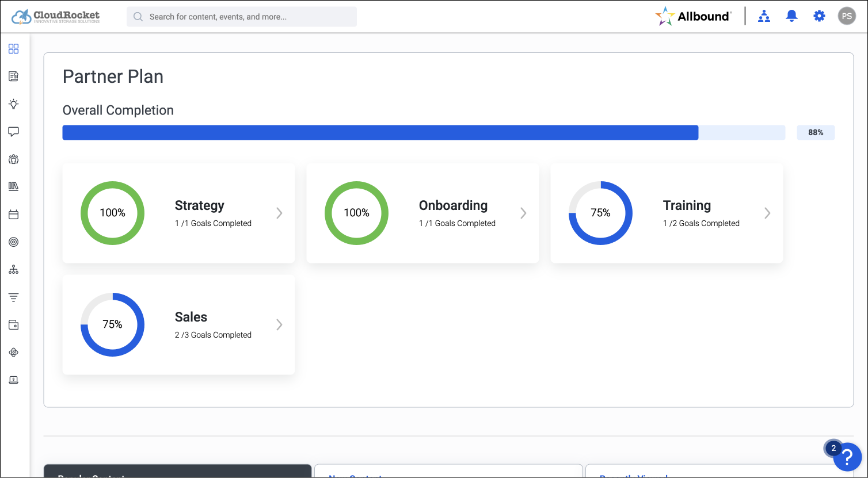
Task: Open the chat bubble icon in sidebar
Action: click(x=14, y=132)
